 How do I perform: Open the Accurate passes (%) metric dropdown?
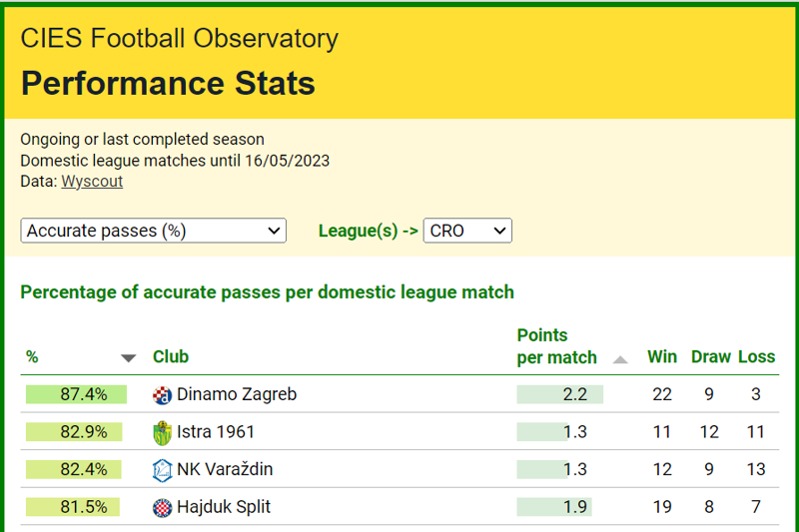[x=153, y=231]
